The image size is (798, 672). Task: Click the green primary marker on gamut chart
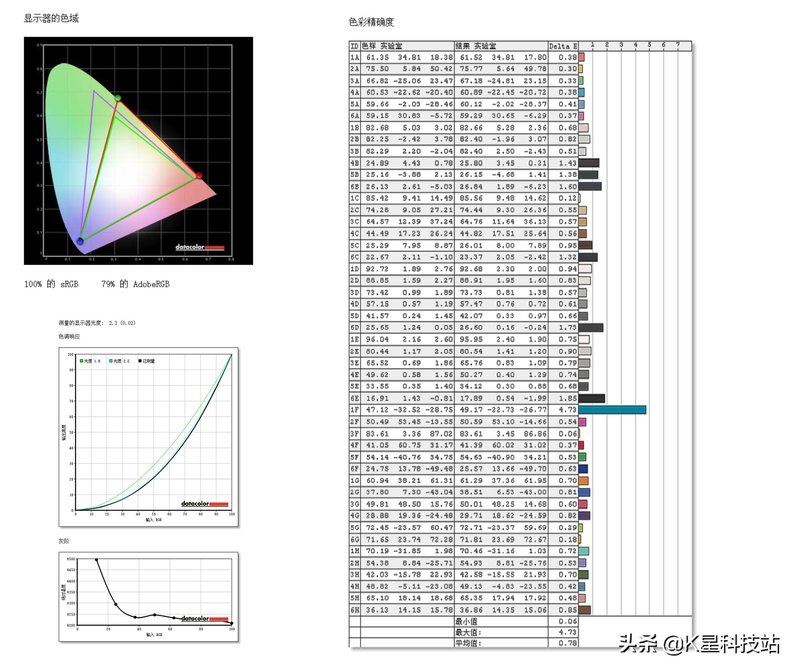[x=118, y=98]
